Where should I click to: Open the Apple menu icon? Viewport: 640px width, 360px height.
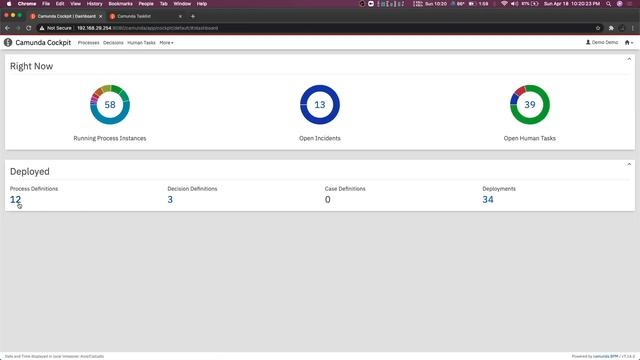(x=9, y=4)
